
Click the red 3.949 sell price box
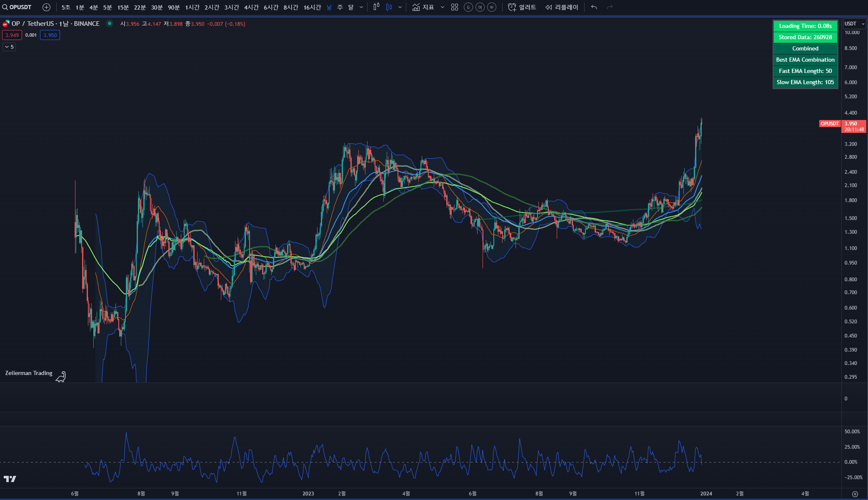click(12, 35)
